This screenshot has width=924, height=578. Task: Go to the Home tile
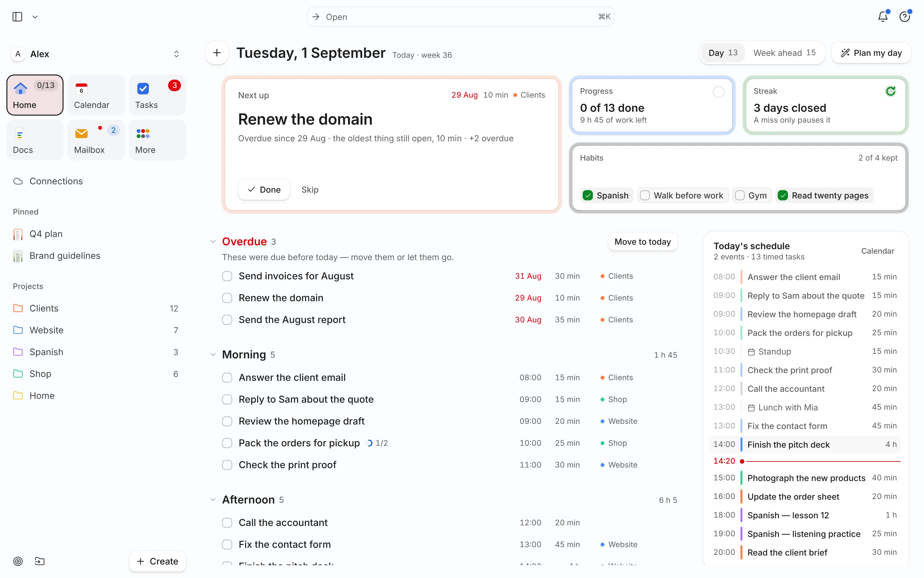coord(35,95)
